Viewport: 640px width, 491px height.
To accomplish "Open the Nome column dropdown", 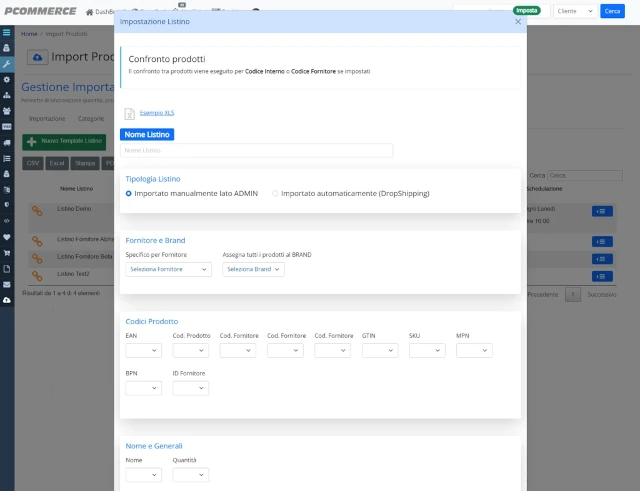I will pos(144,475).
